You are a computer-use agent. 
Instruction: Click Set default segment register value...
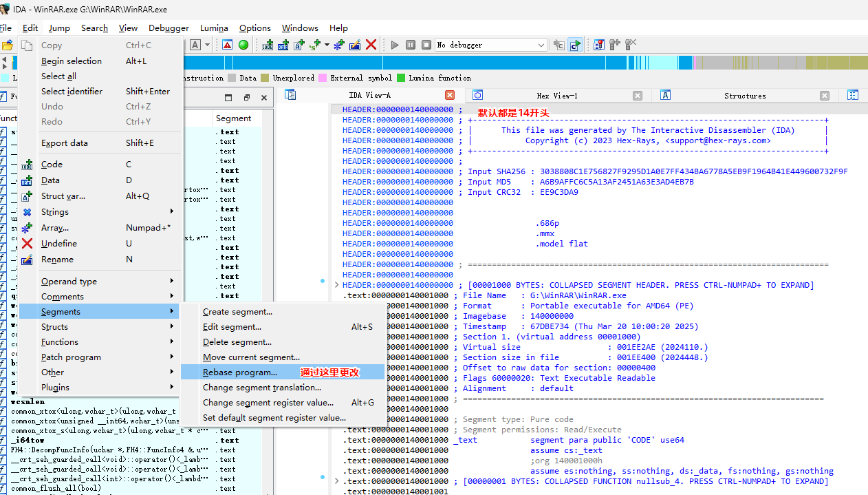[x=282, y=418]
